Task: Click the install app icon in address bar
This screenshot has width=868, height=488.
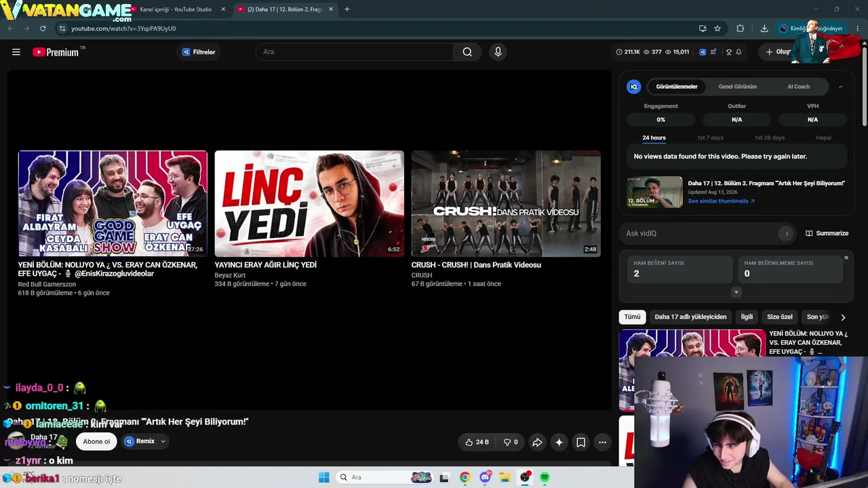Action: (703, 28)
